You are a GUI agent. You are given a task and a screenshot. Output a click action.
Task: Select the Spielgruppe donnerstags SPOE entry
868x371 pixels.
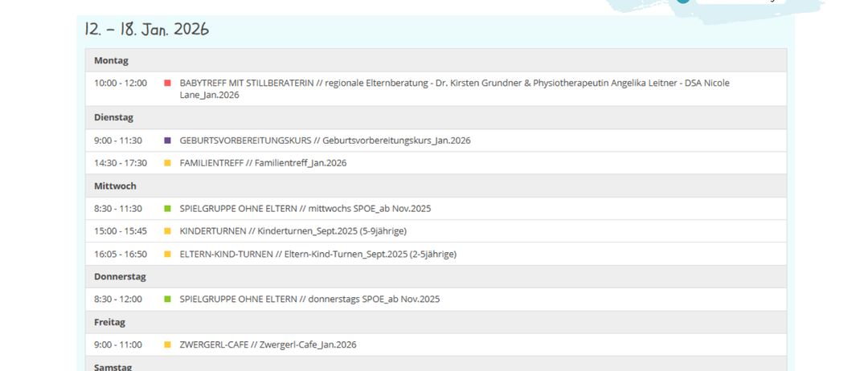309,300
